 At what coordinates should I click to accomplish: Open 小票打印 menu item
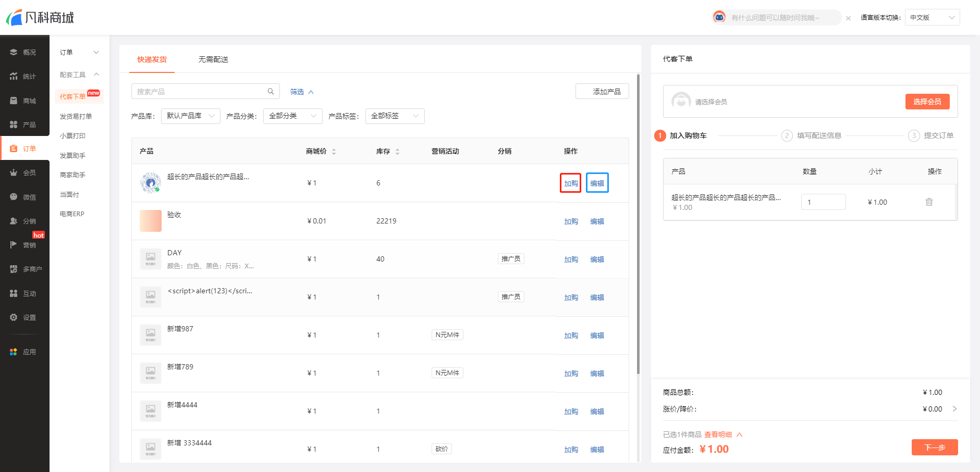click(72, 135)
